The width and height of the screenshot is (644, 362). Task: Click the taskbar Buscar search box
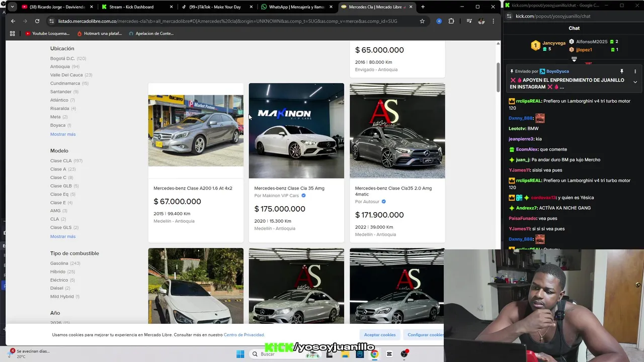click(286, 354)
